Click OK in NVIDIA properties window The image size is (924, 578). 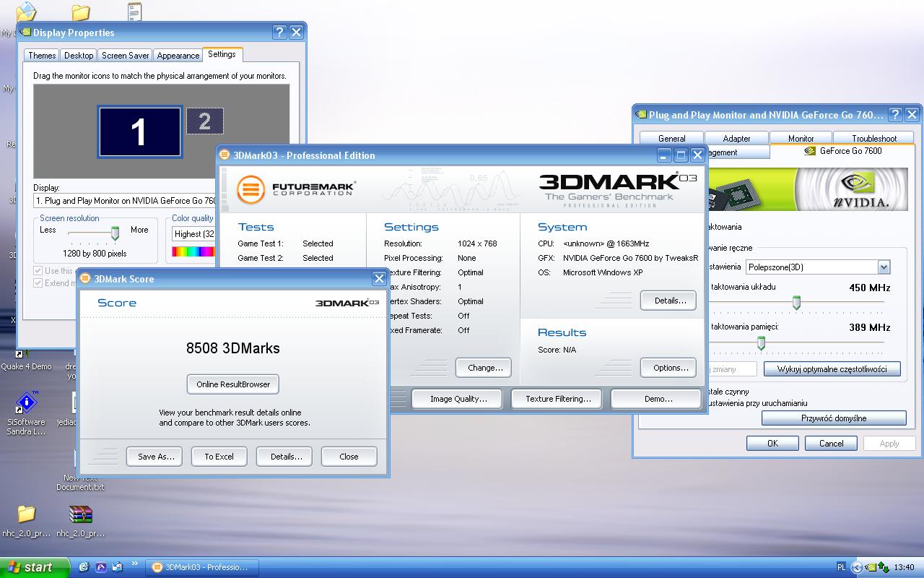[x=772, y=444]
